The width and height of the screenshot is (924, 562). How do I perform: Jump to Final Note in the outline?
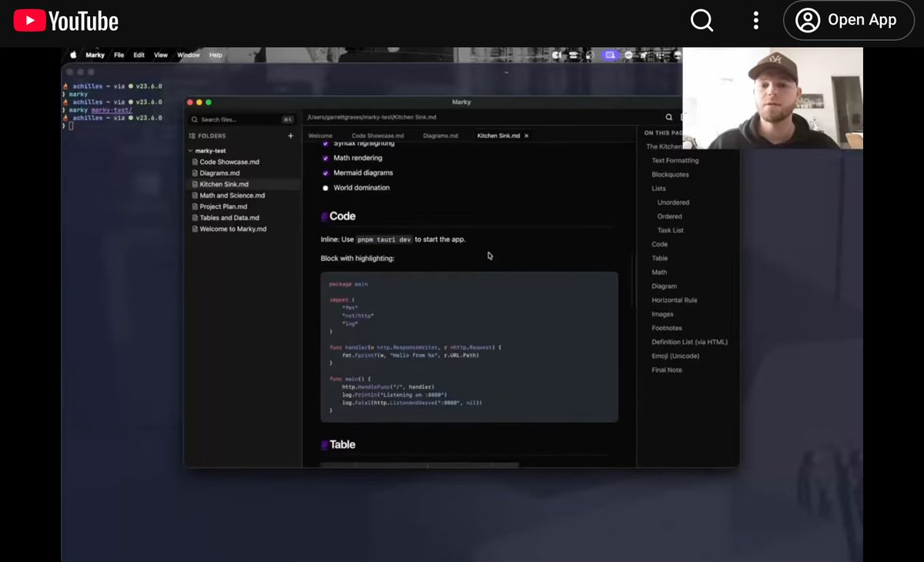667,370
